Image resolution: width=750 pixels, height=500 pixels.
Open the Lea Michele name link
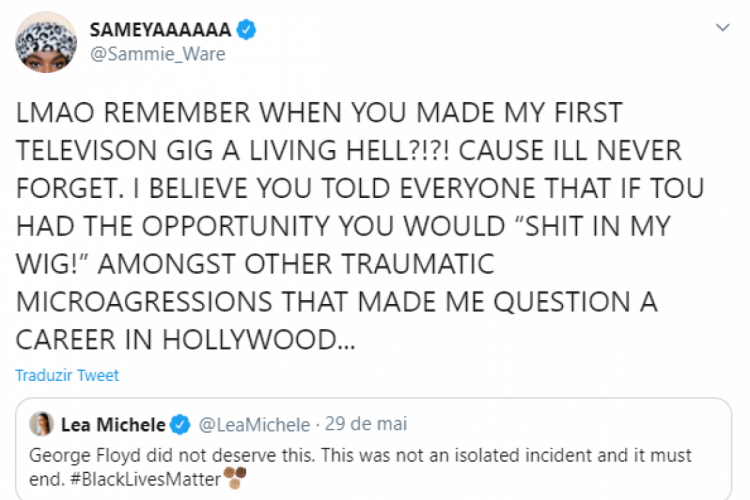tap(114, 425)
